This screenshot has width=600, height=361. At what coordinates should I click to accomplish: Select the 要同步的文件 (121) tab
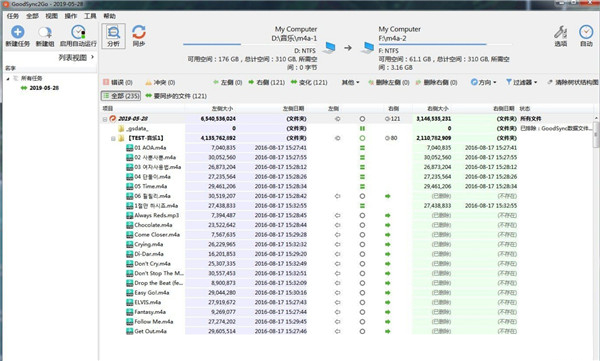coord(176,96)
